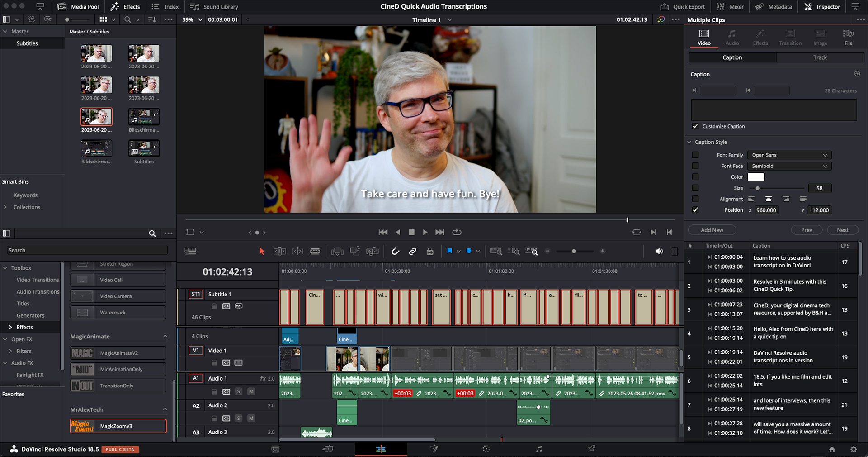This screenshot has width=868, height=457.
Task: Adjust the timeline zoom slider
Action: click(574, 251)
